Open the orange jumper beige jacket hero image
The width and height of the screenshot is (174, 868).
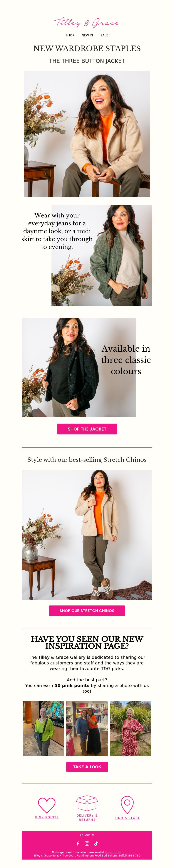pyautogui.click(x=87, y=134)
